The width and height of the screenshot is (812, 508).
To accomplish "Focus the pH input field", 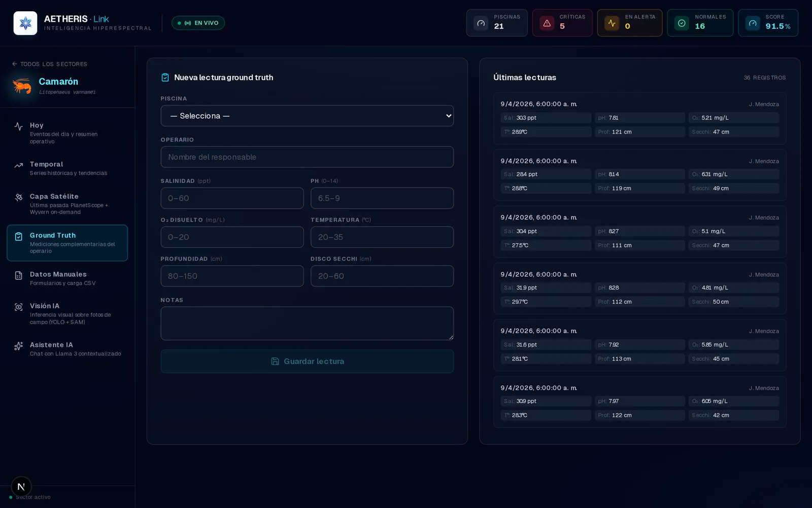I will pos(382,198).
